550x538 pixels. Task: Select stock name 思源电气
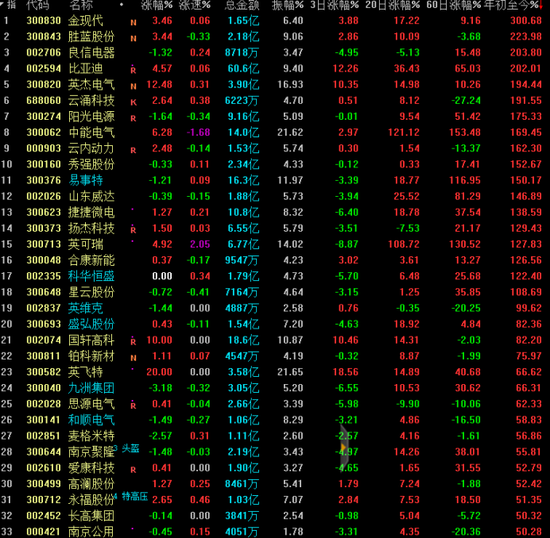click(x=91, y=404)
